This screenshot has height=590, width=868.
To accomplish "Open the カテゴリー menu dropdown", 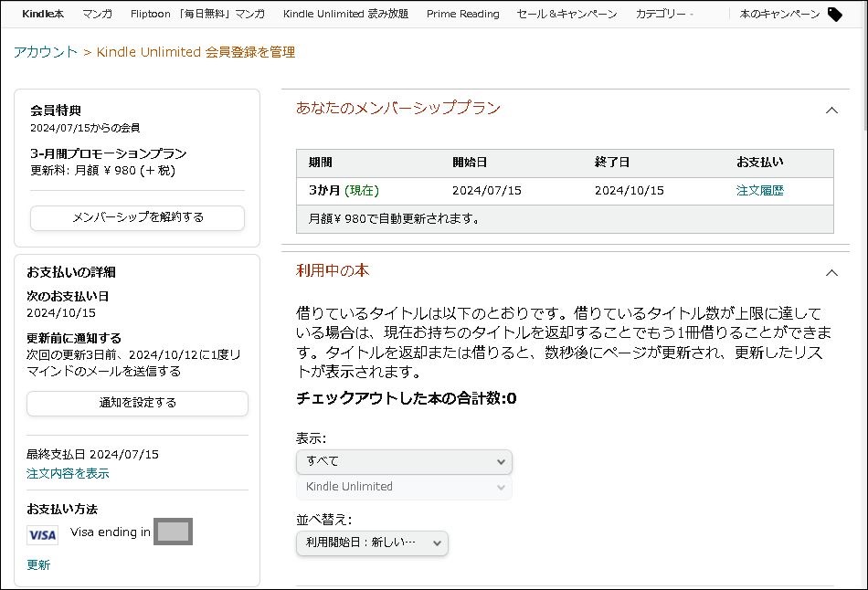I will 663,14.
